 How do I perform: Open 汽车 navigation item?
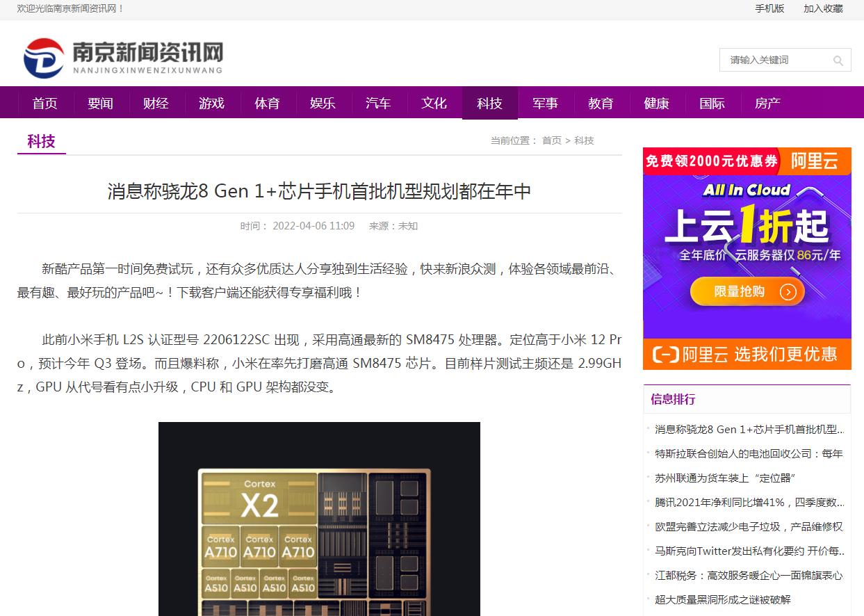tap(379, 103)
